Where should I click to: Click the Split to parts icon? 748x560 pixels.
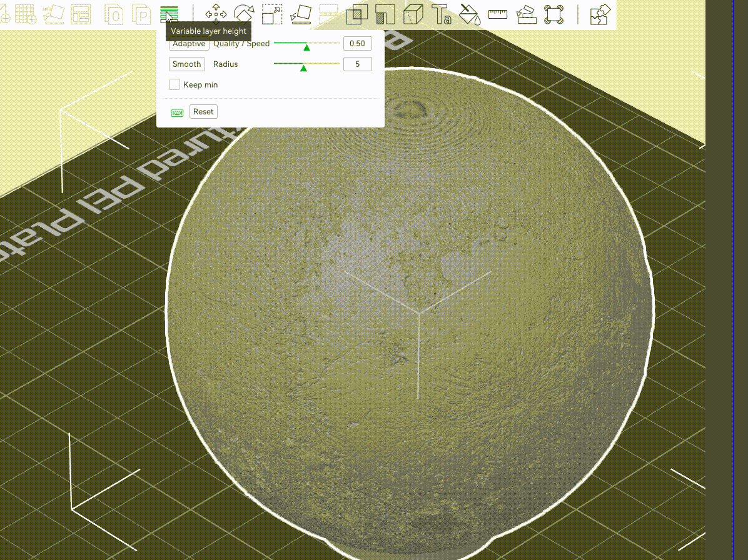point(142,14)
